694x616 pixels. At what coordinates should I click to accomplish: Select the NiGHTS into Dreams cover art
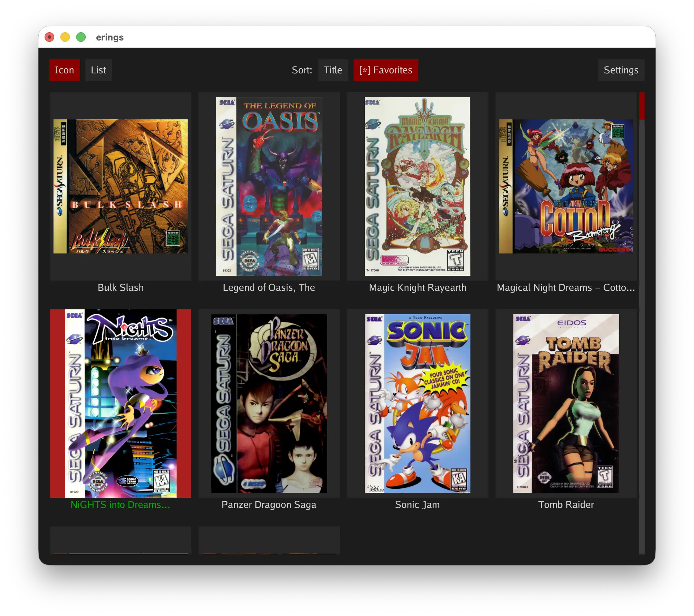pyautogui.click(x=121, y=403)
